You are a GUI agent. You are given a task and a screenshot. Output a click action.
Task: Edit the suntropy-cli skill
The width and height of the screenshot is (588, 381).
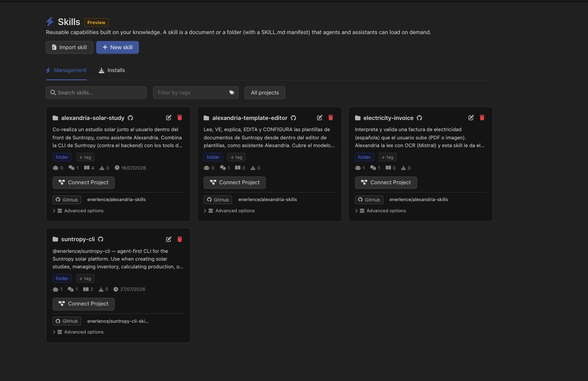pyautogui.click(x=169, y=239)
